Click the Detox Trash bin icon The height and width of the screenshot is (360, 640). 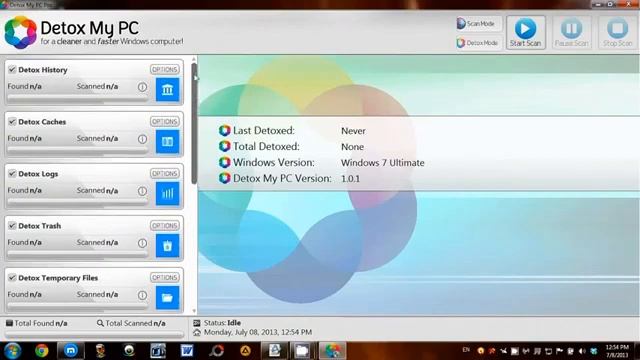click(x=167, y=246)
